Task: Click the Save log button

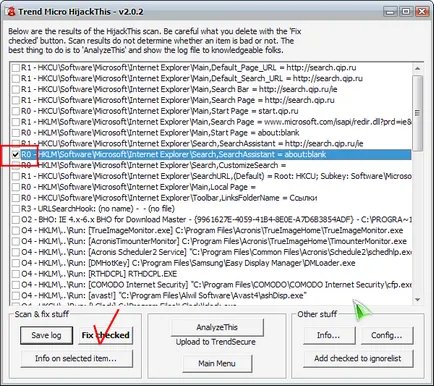Action: tap(46, 335)
